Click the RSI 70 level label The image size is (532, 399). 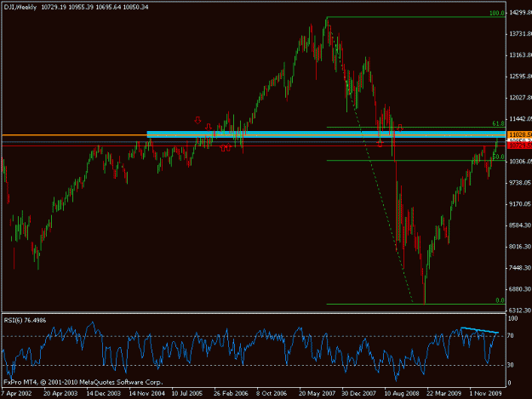coord(510,336)
